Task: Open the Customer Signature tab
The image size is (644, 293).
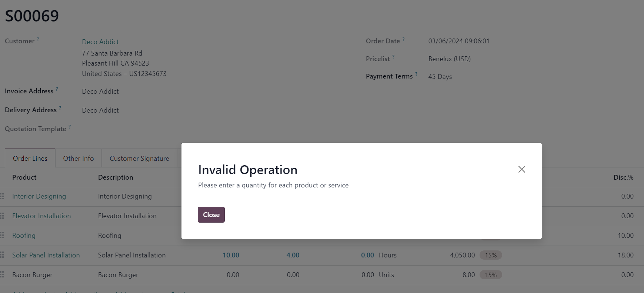Action: (139, 159)
